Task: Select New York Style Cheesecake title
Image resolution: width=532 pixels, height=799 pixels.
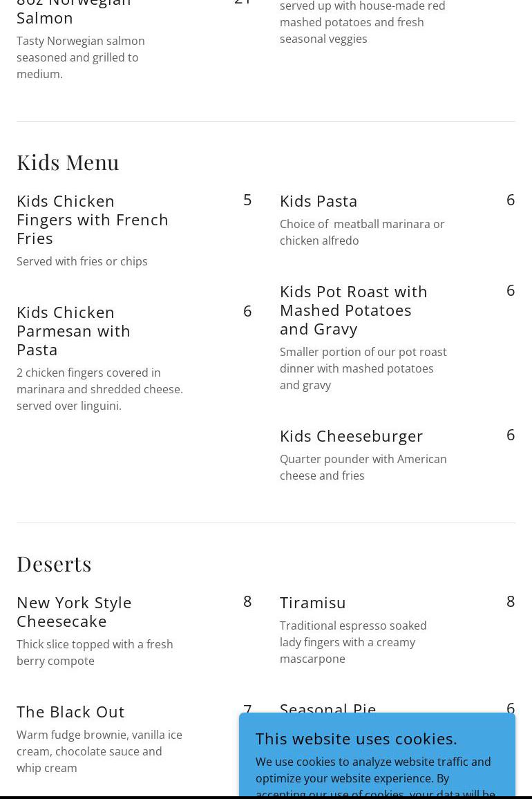Action: [74, 611]
